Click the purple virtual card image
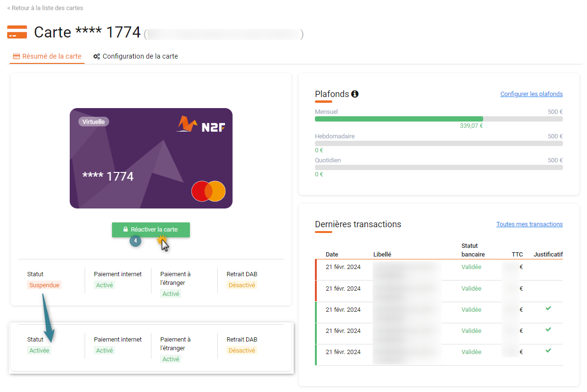Image resolution: width=587 pixels, height=392 pixels. point(151,158)
